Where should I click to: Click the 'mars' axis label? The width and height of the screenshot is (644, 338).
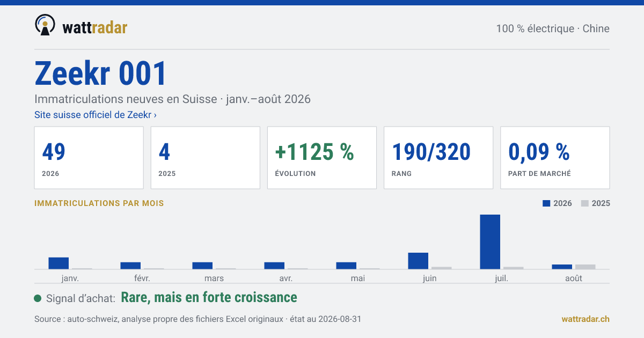tap(214, 278)
